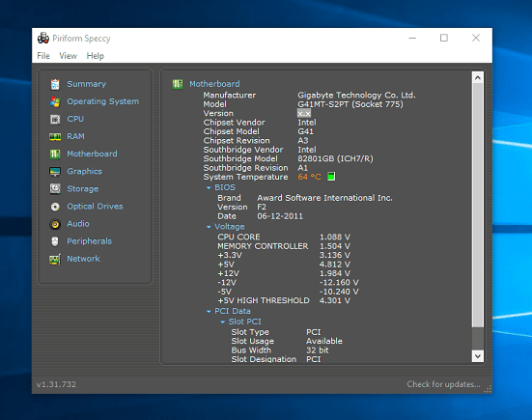Select the Motherboard sidebar entry
The height and width of the screenshot is (420, 532).
pyautogui.click(x=92, y=154)
